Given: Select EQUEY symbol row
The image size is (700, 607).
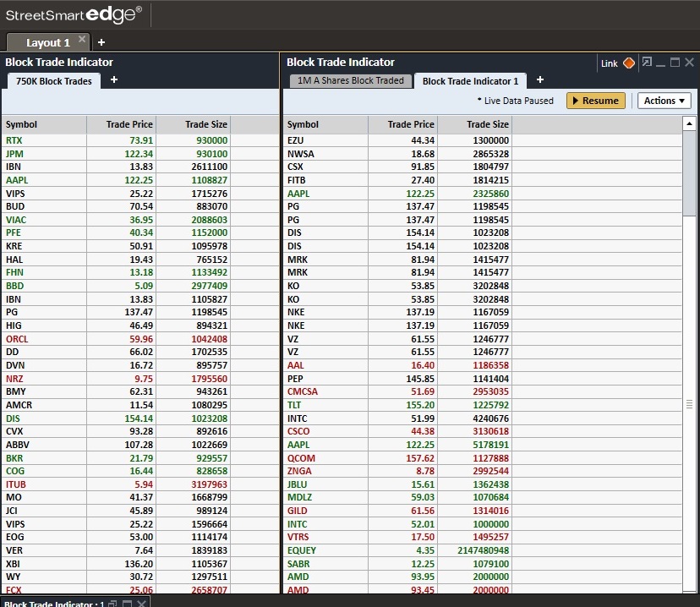Looking at the screenshot, I should click(x=301, y=550).
